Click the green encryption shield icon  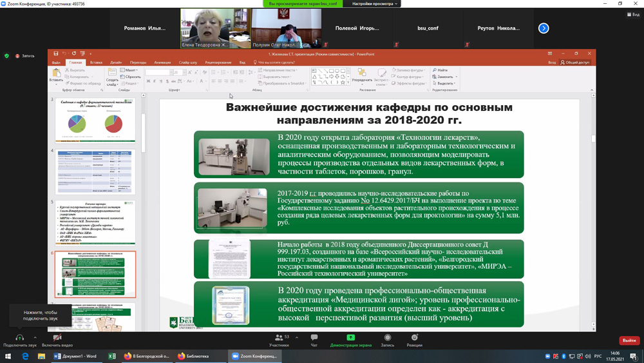pos(7,56)
